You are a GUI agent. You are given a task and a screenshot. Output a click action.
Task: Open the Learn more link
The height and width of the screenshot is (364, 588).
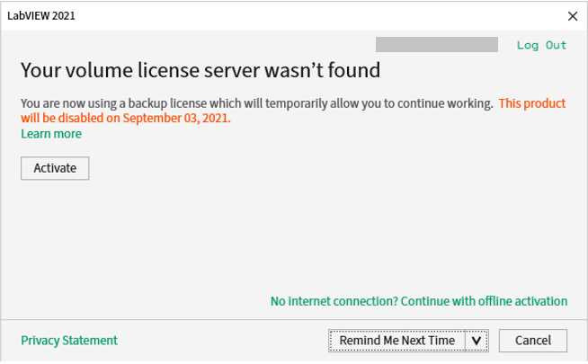(51, 134)
